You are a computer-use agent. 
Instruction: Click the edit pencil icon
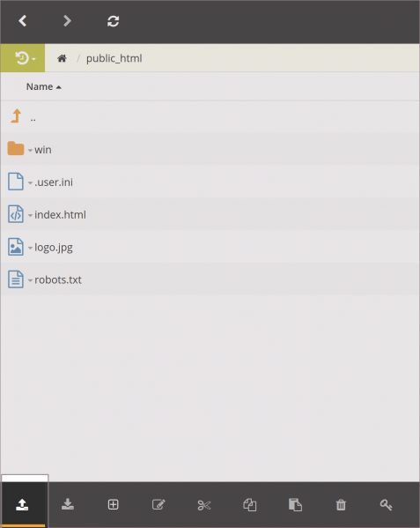coord(158,504)
